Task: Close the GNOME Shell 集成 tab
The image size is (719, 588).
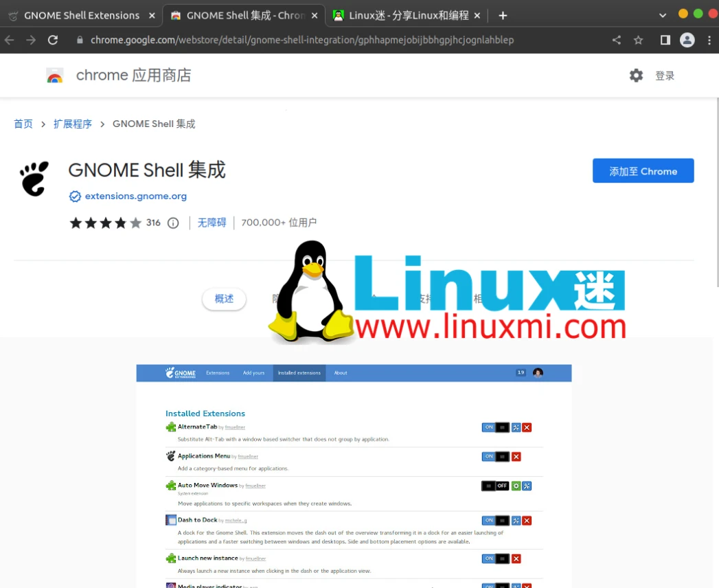Action: 315,16
